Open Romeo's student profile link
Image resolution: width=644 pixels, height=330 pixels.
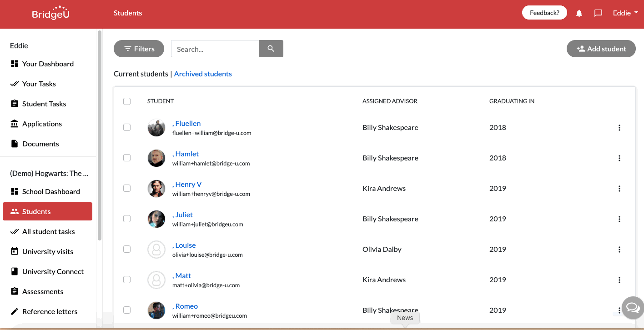click(185, 306)
